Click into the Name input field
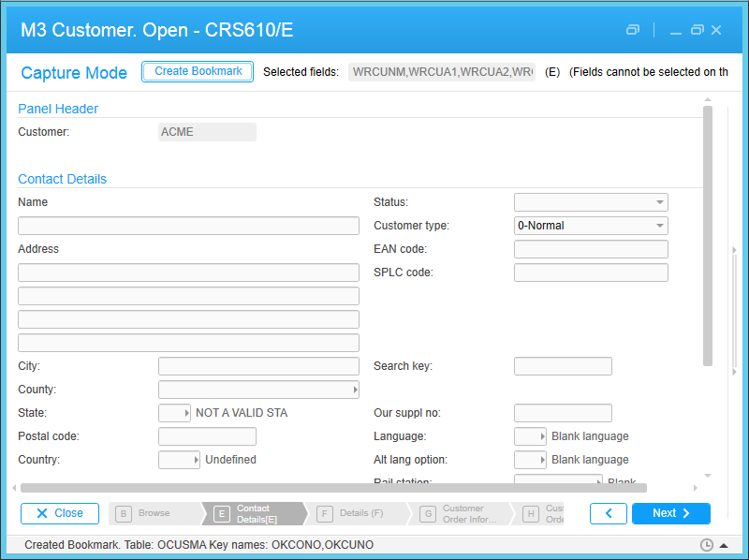Viewport: 749px width, 560px height. pos(188,226)
